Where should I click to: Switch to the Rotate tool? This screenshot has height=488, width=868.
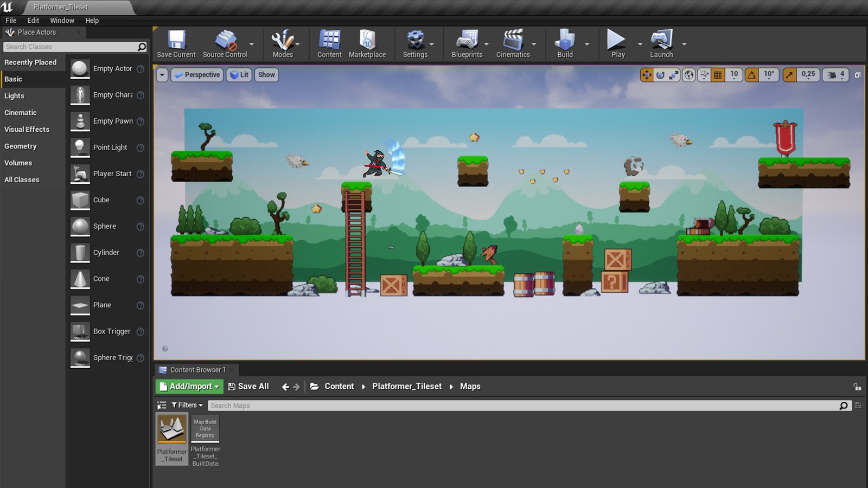coord(661,75)
